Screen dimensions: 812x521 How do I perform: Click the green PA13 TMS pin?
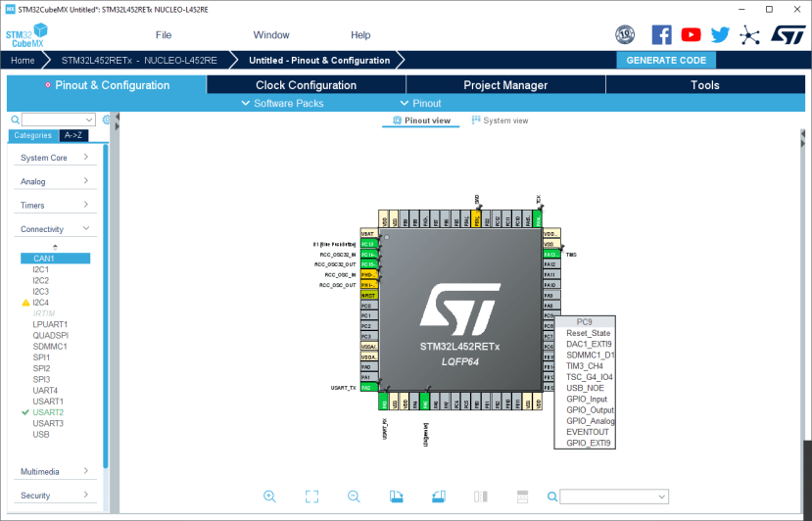[x=551, y=255]
